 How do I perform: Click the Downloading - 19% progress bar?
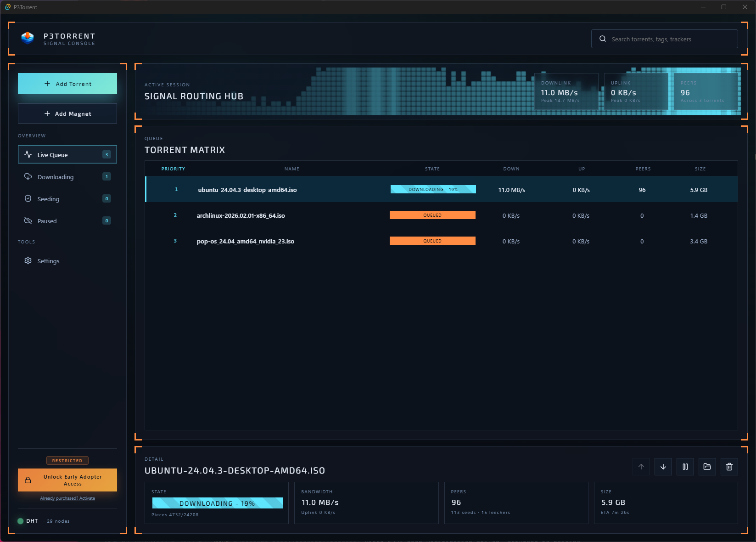tap(433, 189)
